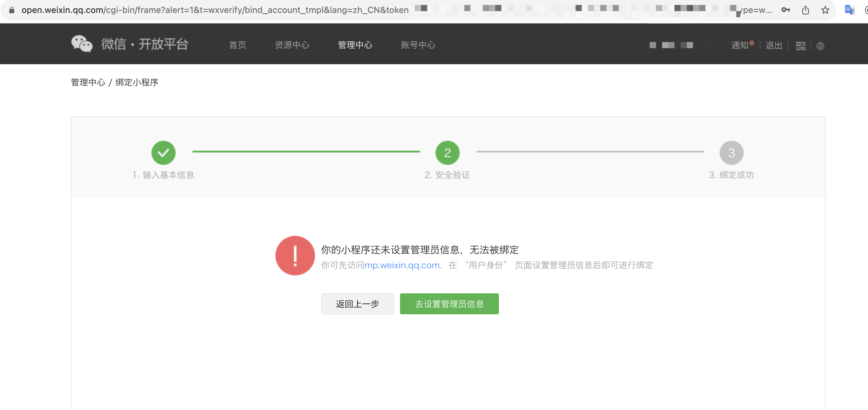Click step 2 安全验证 circle
This screenshot has width=868, height=410.
point(447,153)
